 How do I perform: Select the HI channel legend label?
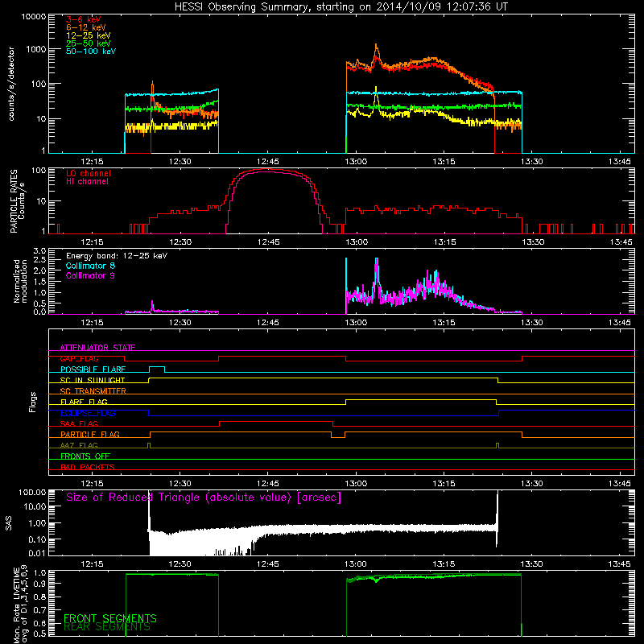[87, 182]
